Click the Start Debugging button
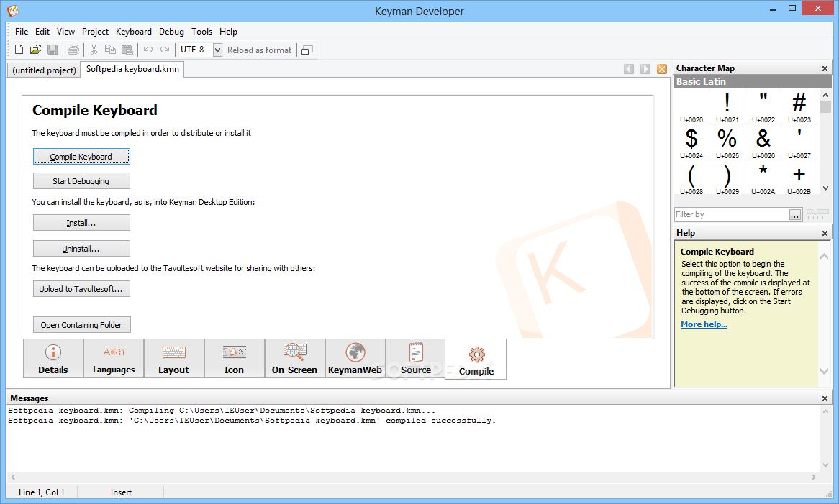 pyautogui.click(x=81, y=181)
